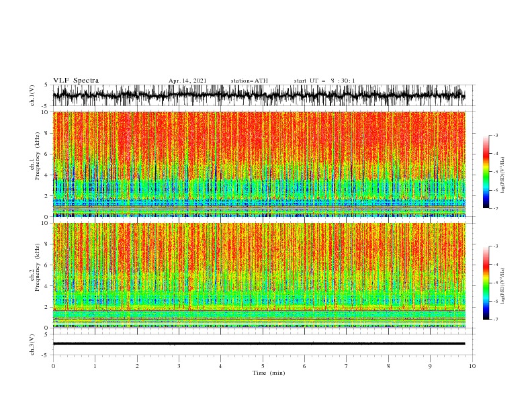Click time axis tick label "7"
Image resolution: width=532 pixels, height=411 pixels.
tap(347, 366)
